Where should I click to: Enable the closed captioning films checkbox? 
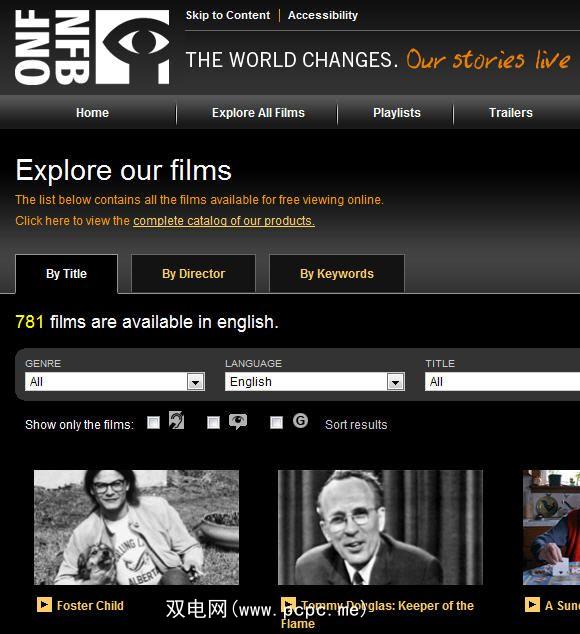point(153,423)
